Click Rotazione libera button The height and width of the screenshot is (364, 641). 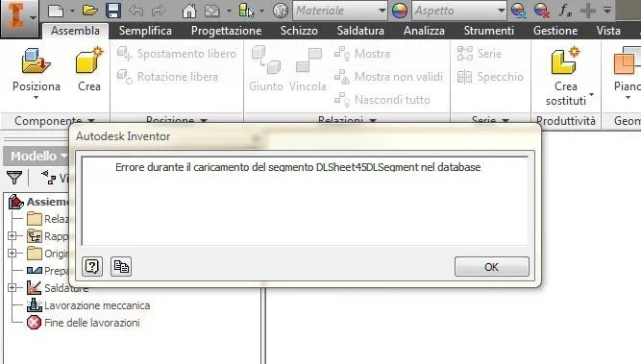167,77
